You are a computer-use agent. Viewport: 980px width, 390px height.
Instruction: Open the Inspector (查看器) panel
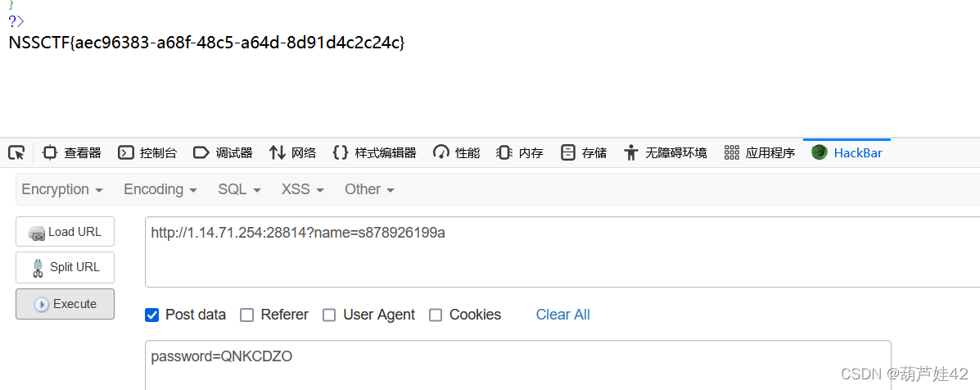tap(71, 152)
